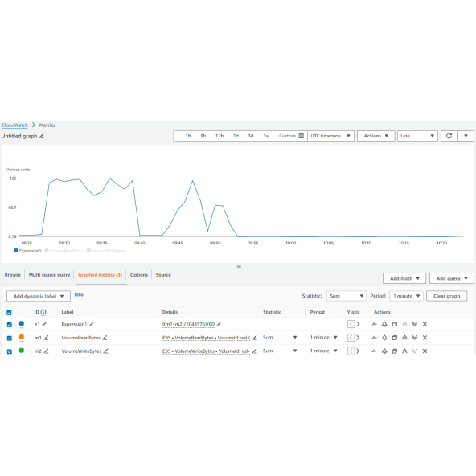Edit the m2 ID pencil icon
The height and width of the screenshot is (476, 476).
46,351
